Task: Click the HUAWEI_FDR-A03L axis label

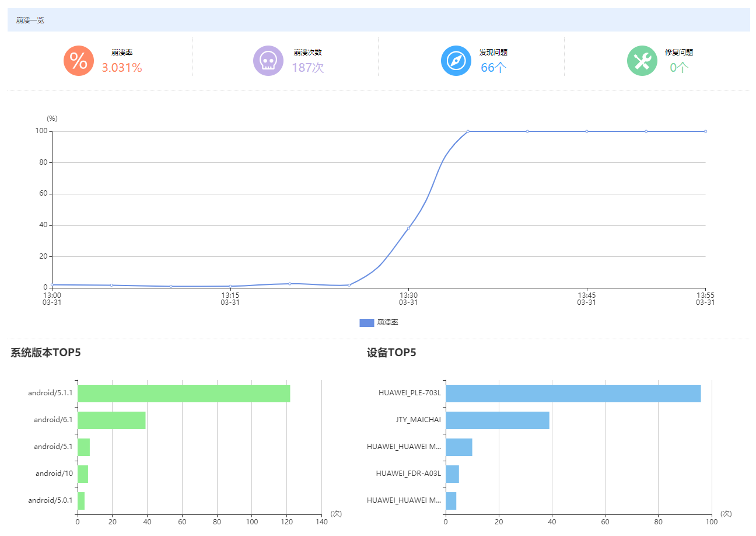Action: point(408,474)
